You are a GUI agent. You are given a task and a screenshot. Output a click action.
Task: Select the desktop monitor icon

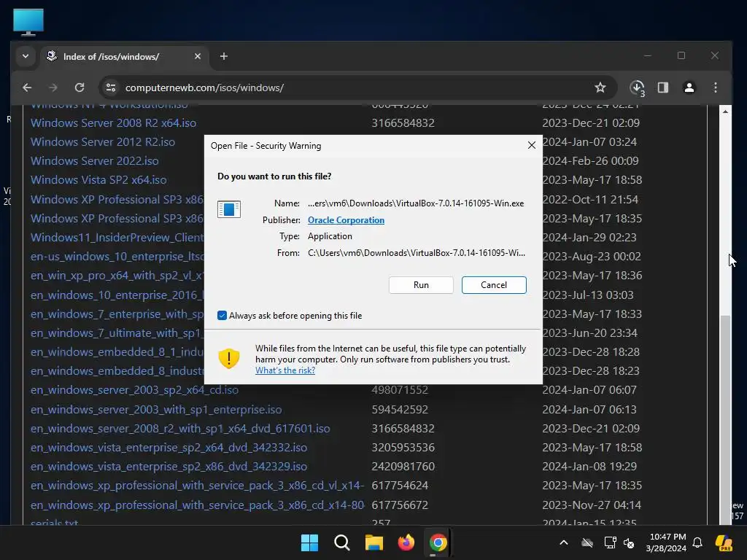[x=28, y=22]
